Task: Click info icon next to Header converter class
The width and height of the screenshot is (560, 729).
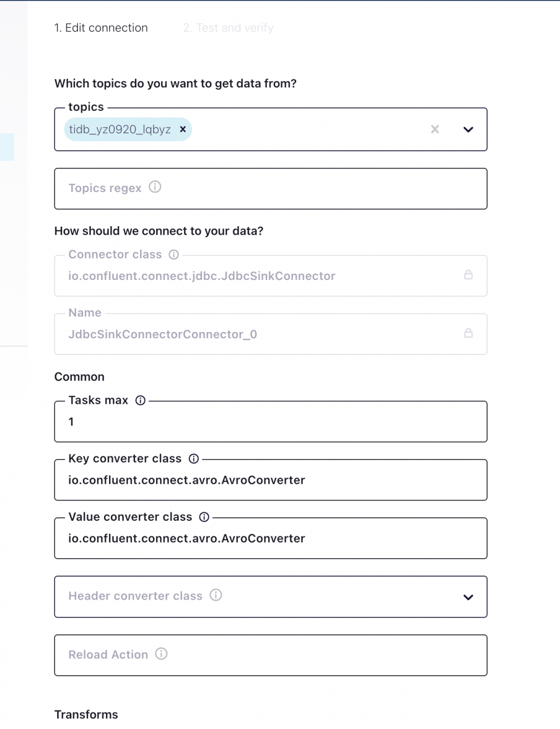Action: (x=216, y=595)
